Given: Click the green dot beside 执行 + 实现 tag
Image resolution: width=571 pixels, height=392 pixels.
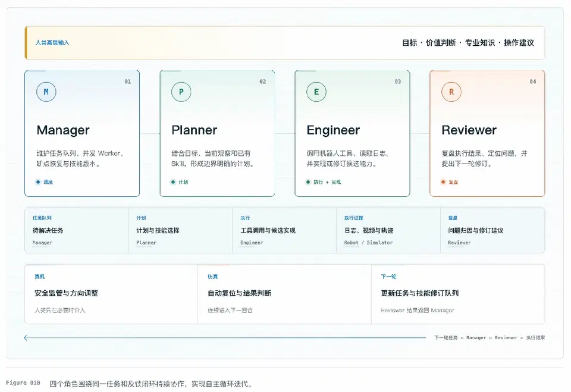Looking at the screenshot, I should pos(308,182).
